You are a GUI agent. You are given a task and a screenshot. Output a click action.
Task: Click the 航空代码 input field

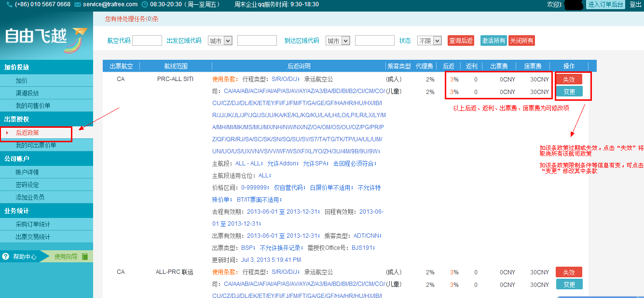(147, 41)
